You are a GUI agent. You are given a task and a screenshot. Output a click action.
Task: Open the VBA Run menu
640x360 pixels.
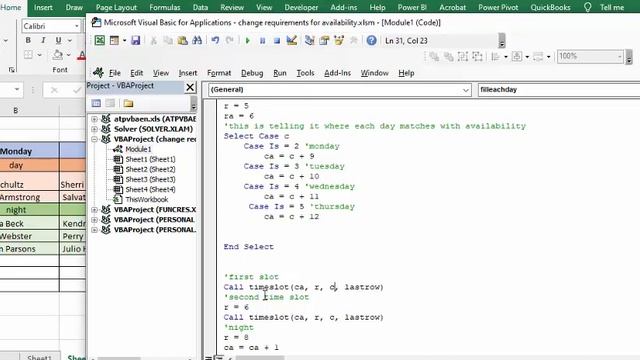coord(280,73)
